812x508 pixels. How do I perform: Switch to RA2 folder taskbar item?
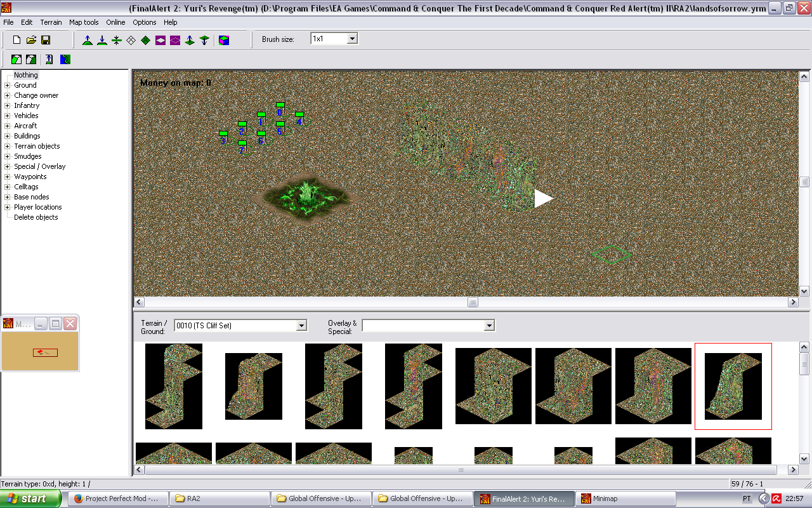point(219,498)
